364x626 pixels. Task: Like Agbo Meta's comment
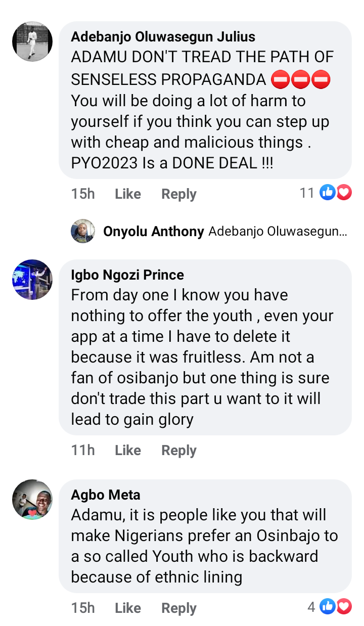pos(127,608)
